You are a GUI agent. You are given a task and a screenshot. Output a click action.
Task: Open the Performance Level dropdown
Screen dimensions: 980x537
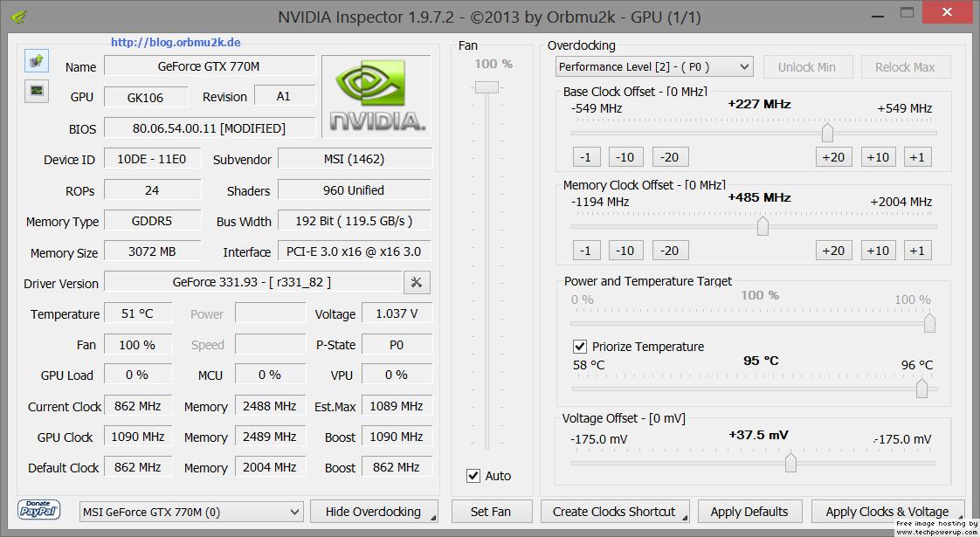[x=653, y=66]
